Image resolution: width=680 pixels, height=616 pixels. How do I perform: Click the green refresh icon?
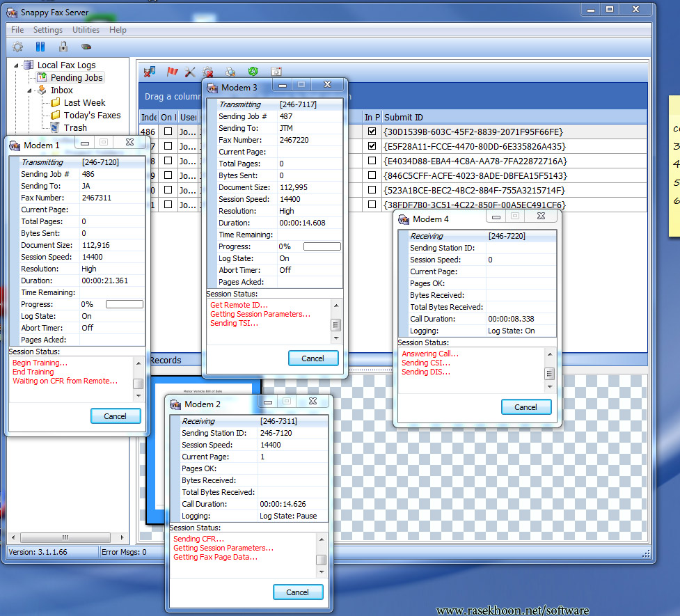coord(253,72)
